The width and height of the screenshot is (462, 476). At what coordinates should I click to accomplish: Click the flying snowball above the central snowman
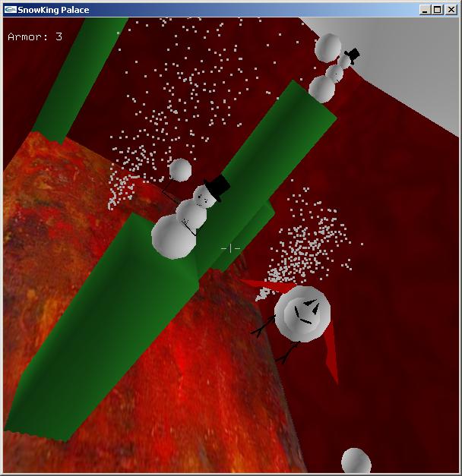180,170
